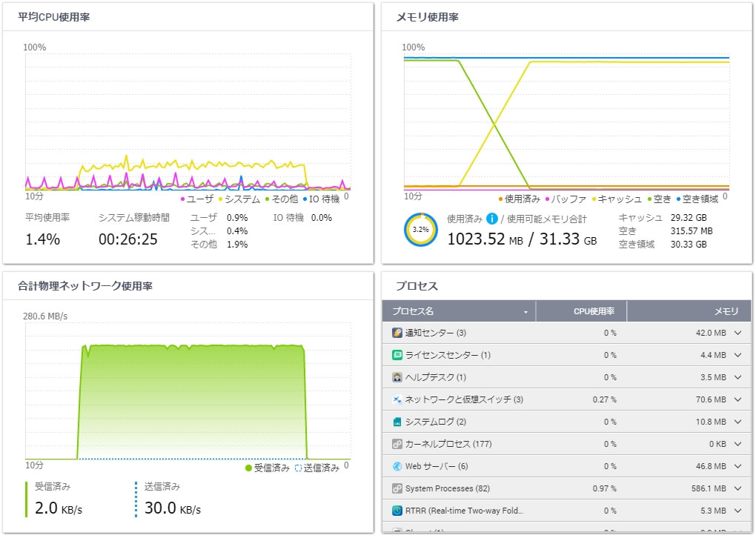Click the システム legend label in CPU chart
Image resolution: width=756 pixels, height=541 pixels.
(x=242, y=199)
